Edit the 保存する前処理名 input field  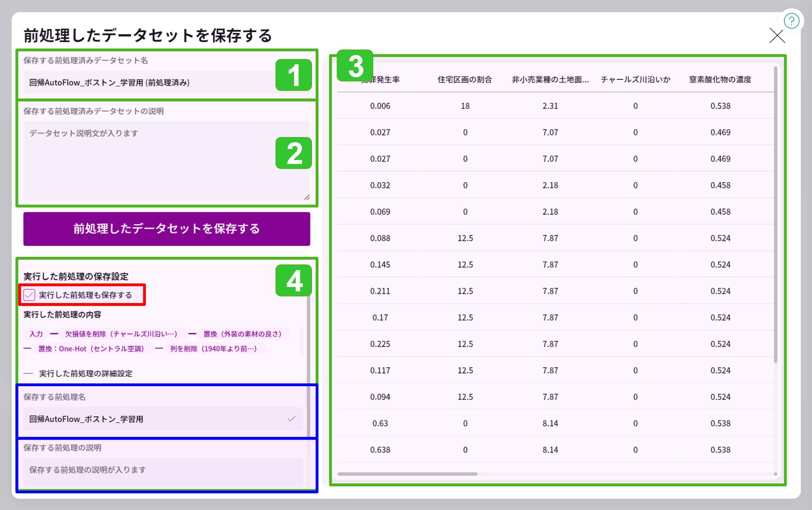[x=163, y=419]
